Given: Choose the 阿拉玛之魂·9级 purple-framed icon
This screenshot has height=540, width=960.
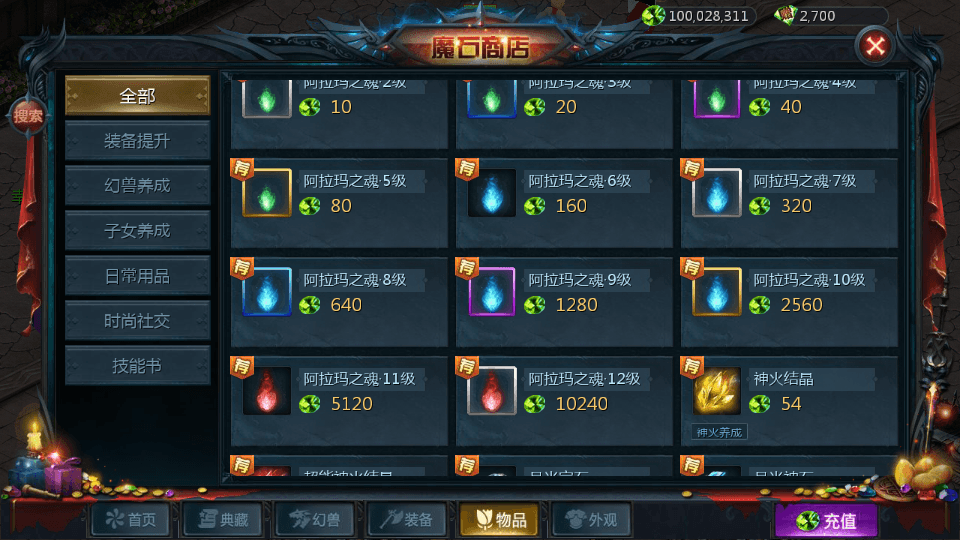Looking at the screenshot, I should click(492, 292).
